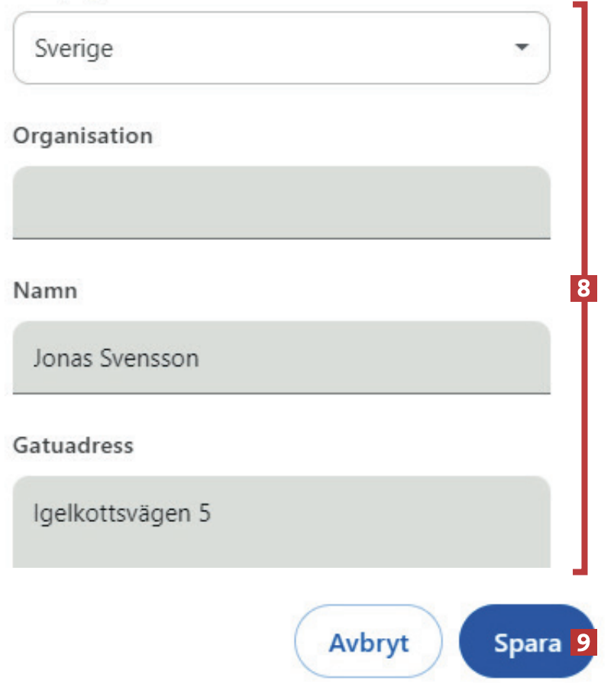Click the Gatuadress field label
This screenshot has width=614, height=700.
(x=73, y=446)
